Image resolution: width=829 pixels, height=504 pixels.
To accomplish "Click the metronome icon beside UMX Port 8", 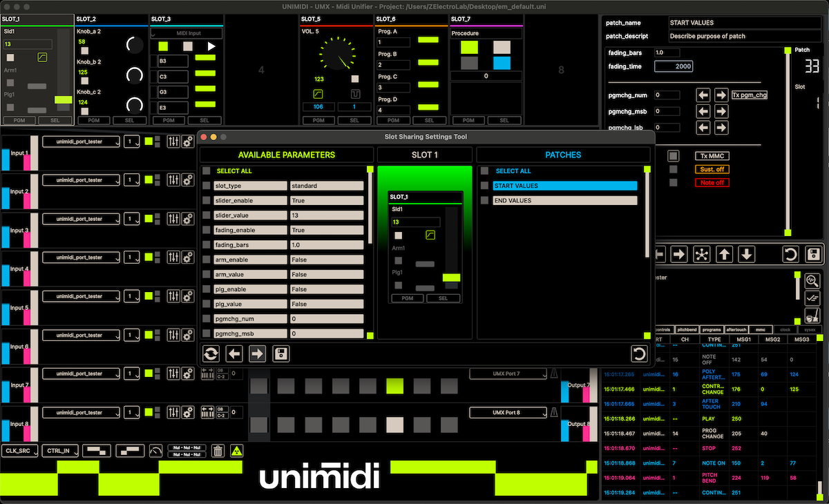I will pos(553,412).
